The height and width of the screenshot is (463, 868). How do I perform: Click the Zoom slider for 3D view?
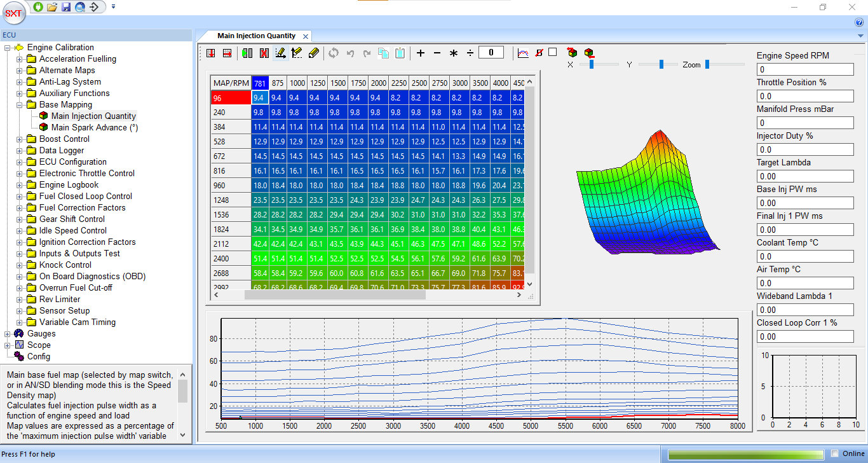(x=707, y=64)
